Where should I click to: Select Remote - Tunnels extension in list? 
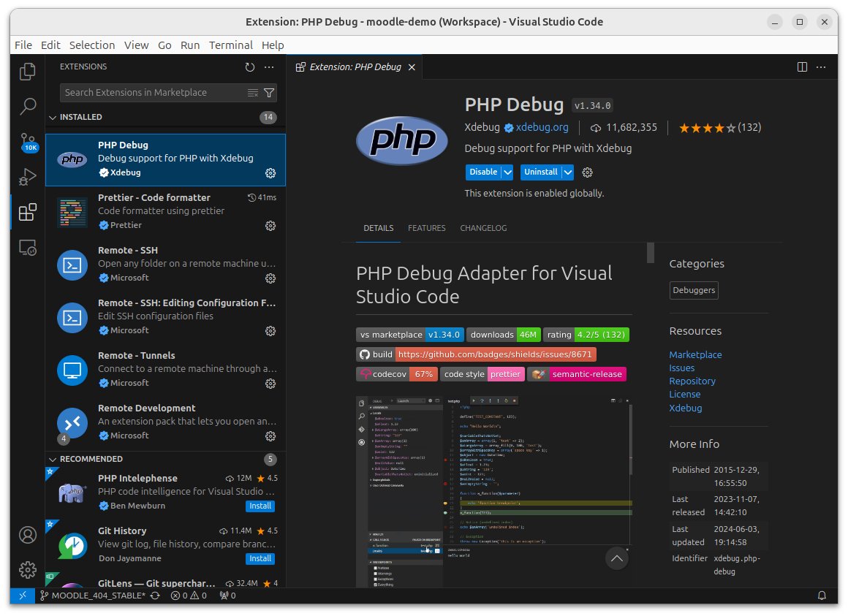(165, 370)
